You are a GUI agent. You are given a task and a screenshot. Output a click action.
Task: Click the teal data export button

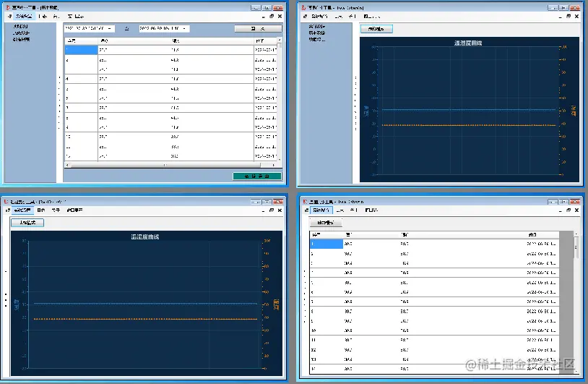[257, 176]
